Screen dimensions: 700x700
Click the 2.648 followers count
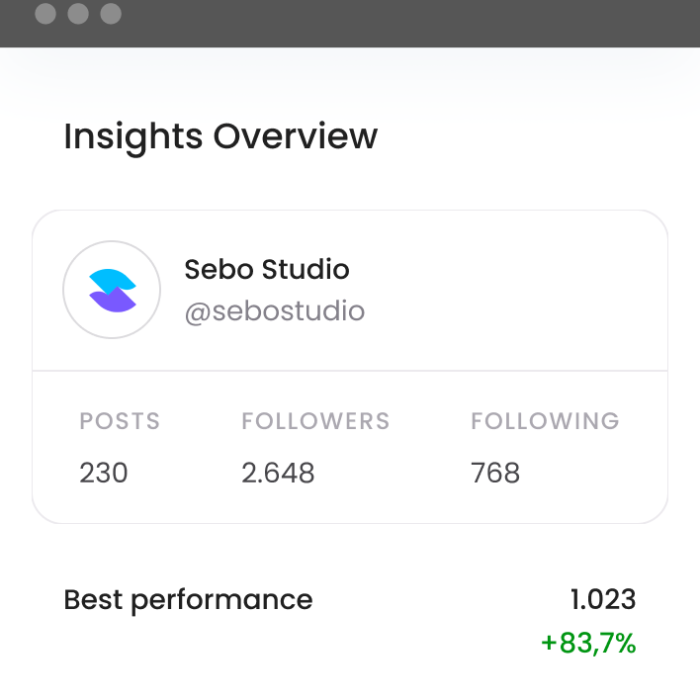click(x=278, y=473)
